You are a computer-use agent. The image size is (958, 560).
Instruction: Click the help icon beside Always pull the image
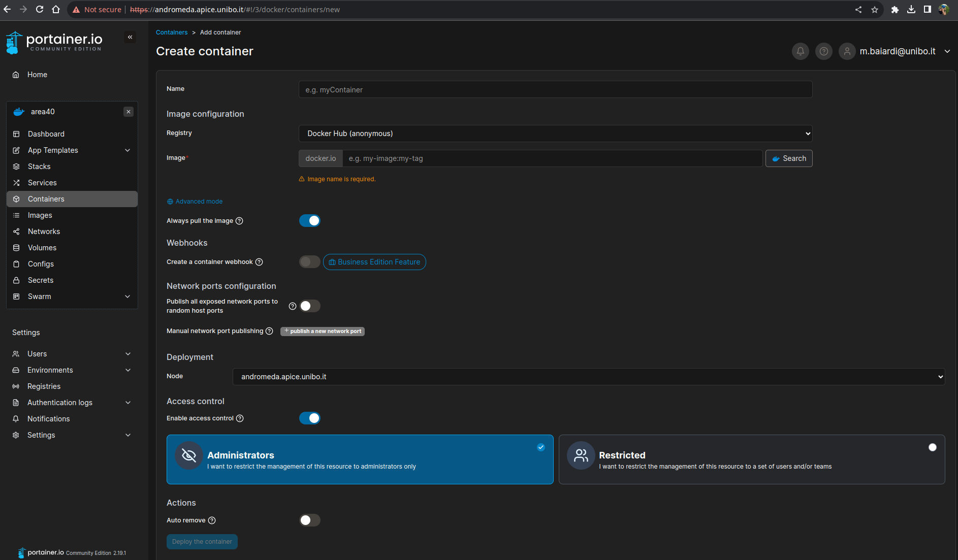(x=239, y=221)
